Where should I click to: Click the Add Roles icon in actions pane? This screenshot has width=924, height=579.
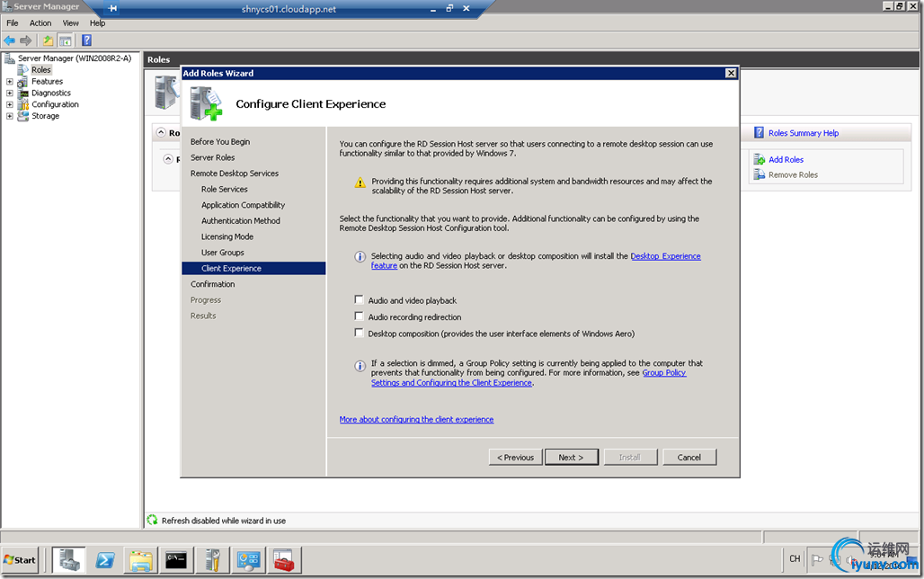[x=759, y=159]
